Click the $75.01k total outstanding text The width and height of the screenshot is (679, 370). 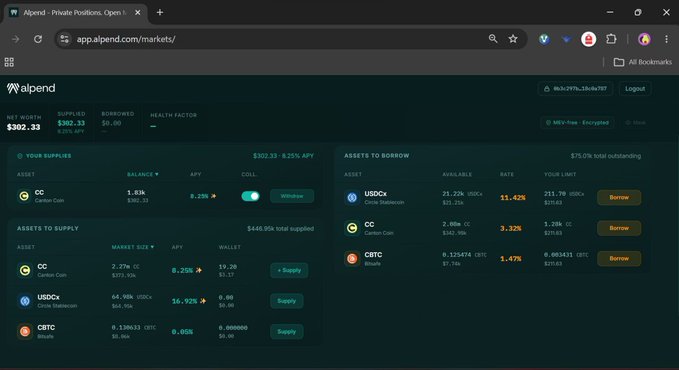606,156
